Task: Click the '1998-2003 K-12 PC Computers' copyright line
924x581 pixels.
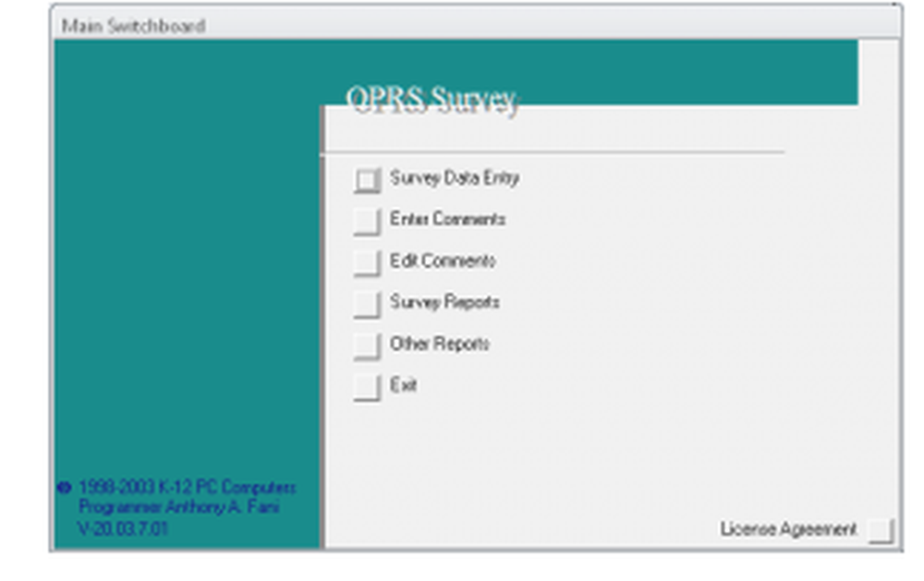Action: 187,488
